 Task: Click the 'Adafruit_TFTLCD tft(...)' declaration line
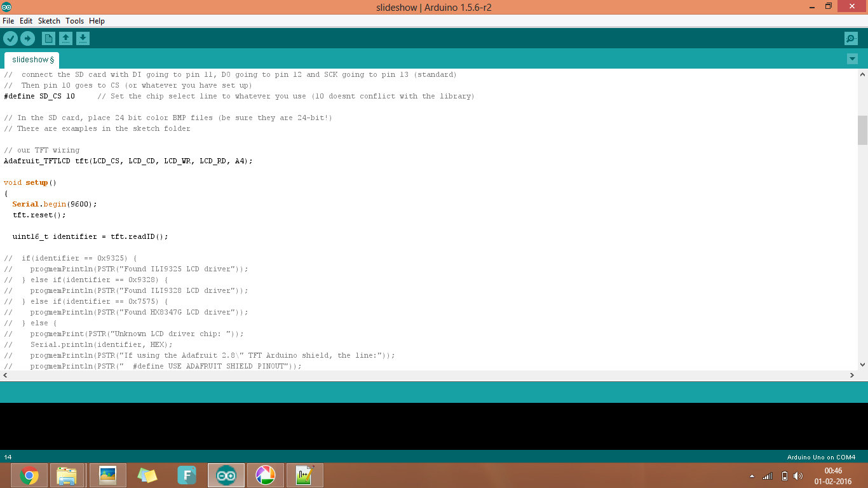[x=128, y=161]
